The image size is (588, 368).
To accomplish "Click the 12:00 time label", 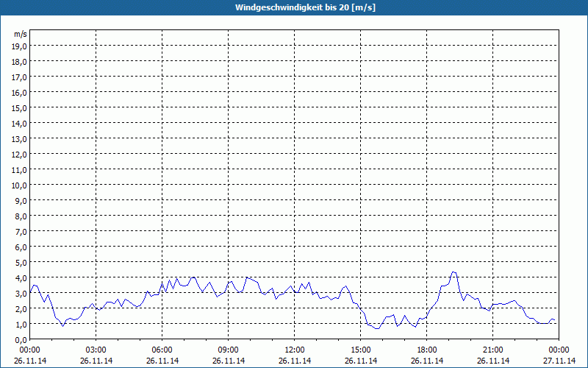I will [295, 350].
